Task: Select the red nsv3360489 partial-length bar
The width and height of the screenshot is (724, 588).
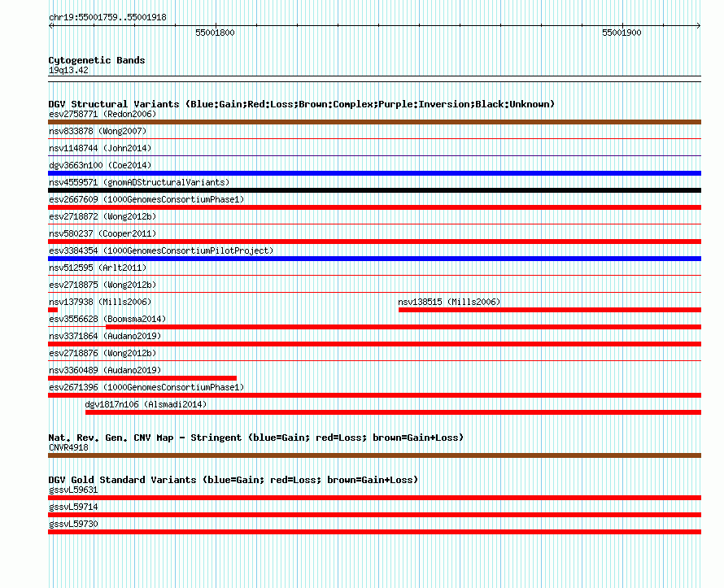Action: [142, 378]
